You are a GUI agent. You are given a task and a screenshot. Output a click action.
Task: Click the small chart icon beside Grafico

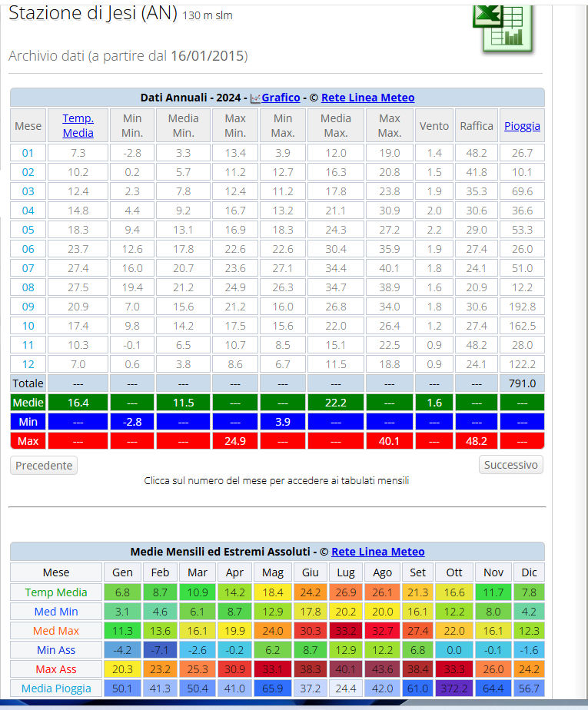[255, 98]
